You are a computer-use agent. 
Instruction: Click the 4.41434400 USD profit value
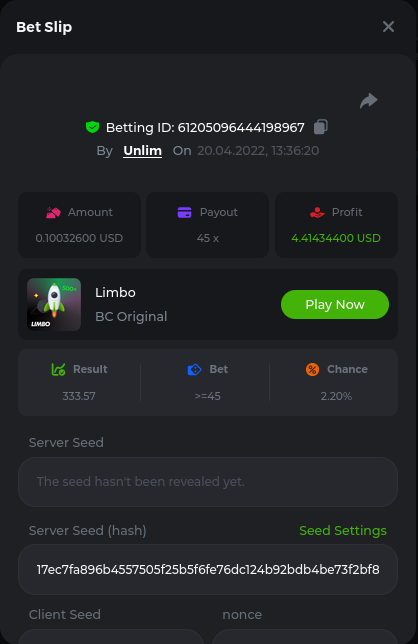click(336, 238)
